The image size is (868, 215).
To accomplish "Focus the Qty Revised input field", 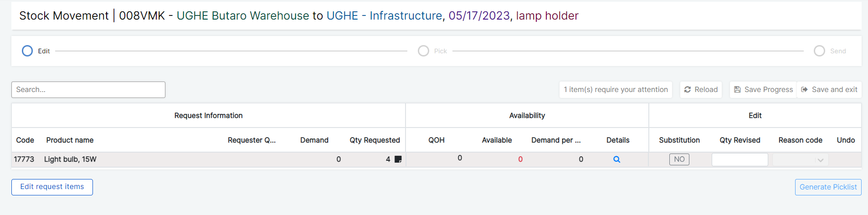I will 740,160.
